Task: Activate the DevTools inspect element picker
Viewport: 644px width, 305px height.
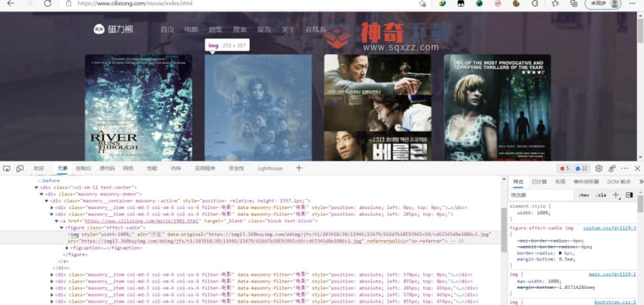Action: [x=6, y=169]
